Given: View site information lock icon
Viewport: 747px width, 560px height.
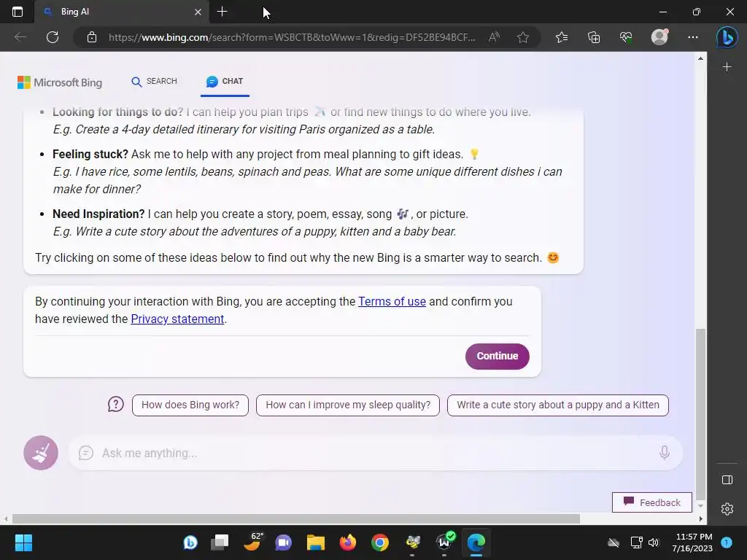Looking at the screenshot, I should click(x=92, y=37).
